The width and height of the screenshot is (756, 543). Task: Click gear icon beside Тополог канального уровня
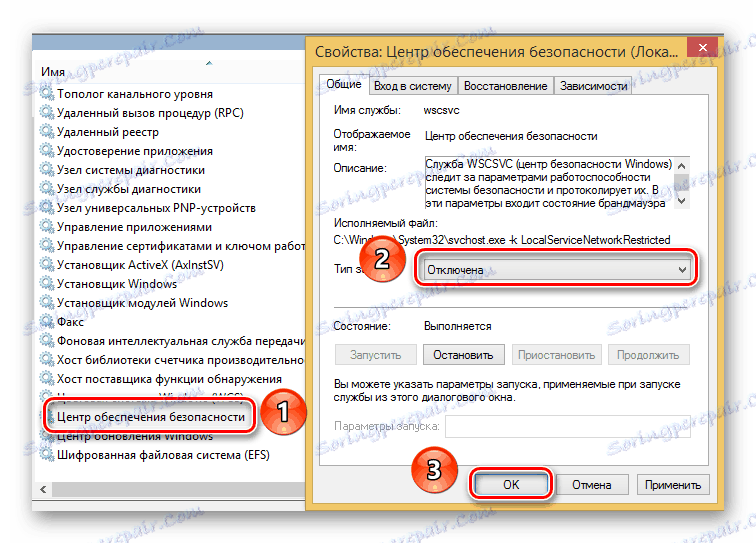pyautogui.click(x=47, y=94)
